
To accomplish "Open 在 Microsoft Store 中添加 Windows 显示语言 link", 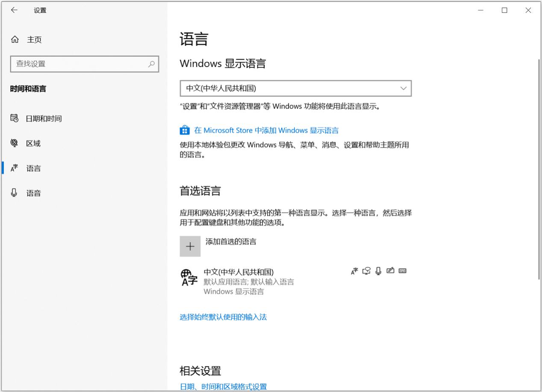I will [x=266, y=130].
